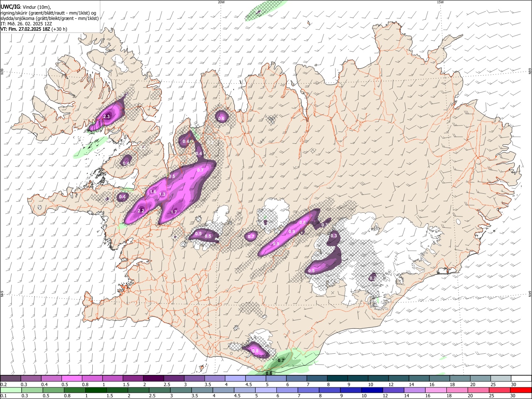Click the white 0.6 label in northern Iceland

click(221, 119)
